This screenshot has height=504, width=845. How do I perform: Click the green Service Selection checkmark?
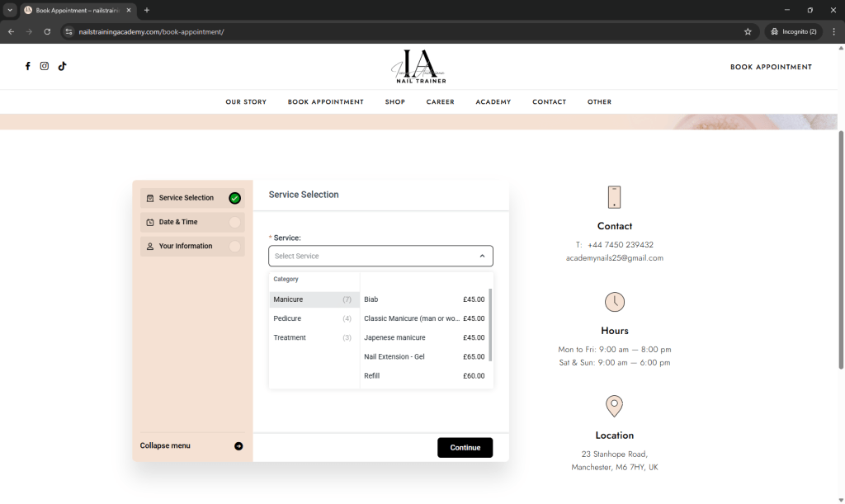(x=235, y=198)
